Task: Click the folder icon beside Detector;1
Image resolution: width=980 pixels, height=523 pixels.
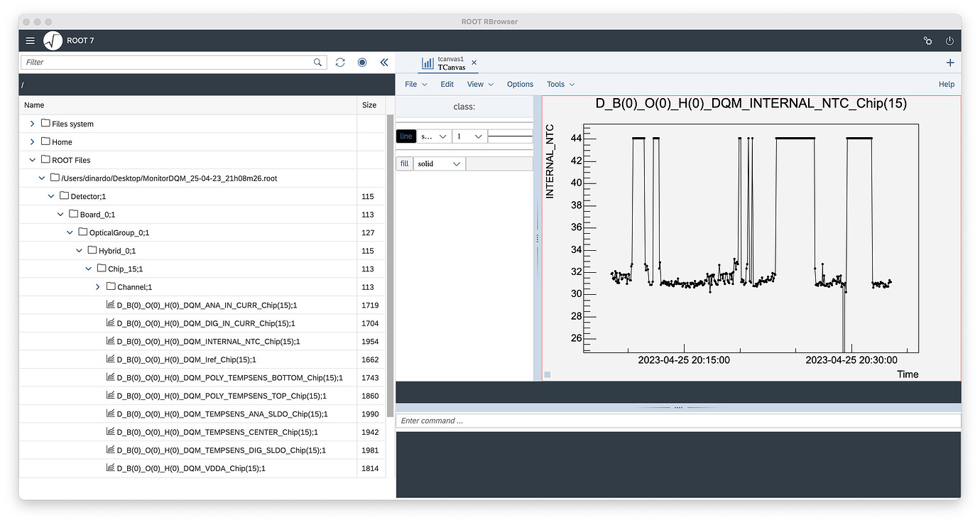Action: [64, 196]
